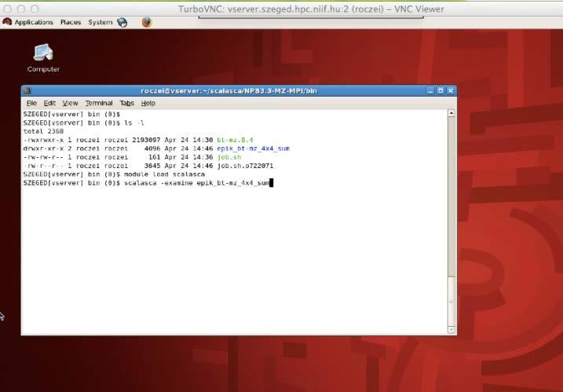Click the terminal scrollbar down arrow

[451, 329]
